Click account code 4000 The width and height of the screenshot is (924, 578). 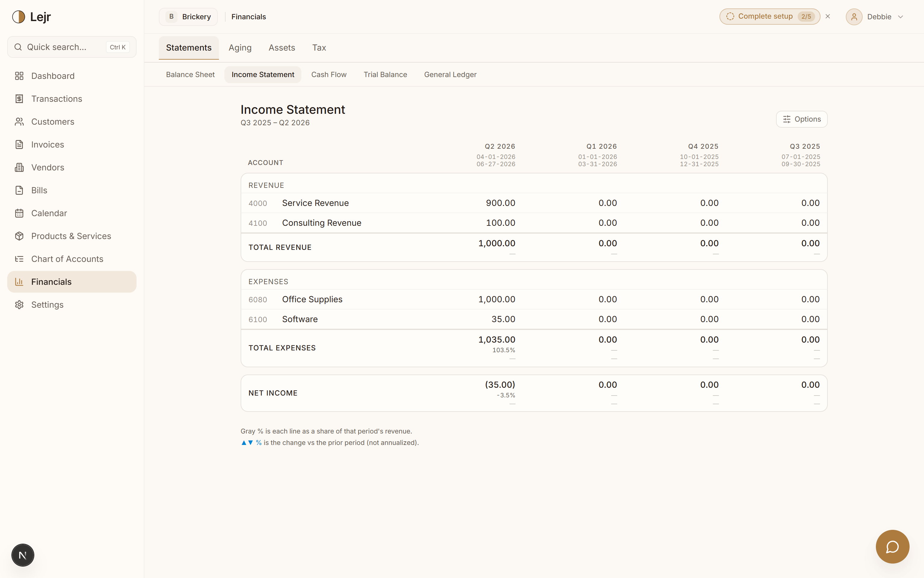(258, 204)
